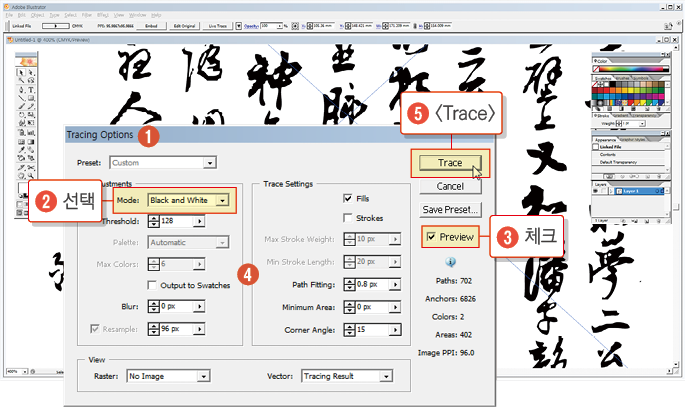Open the Path Fitting value arrow
This screenshot has height=407, width=685.
tap(395, 284)
